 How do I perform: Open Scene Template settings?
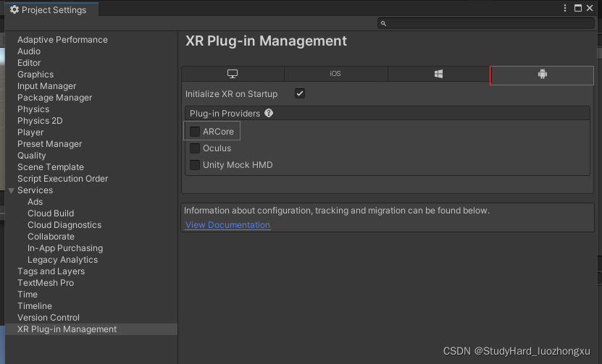pos(51,167)
